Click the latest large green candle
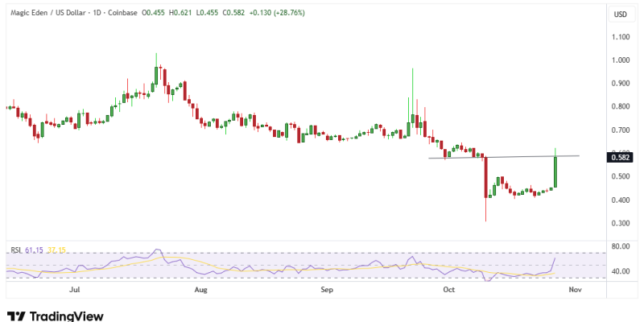This screenshot has height=322, width=644. coord(555,172)
